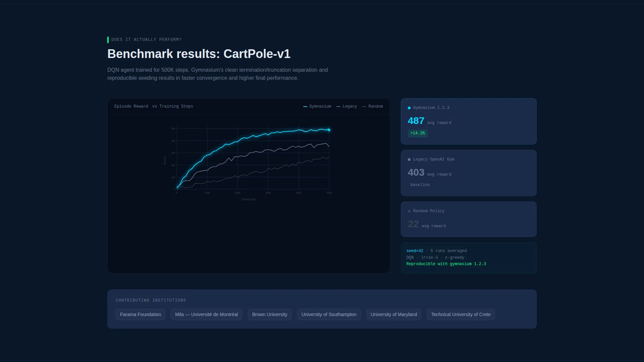The width and height of the screenshot is (644, 362).
Task: Click the 'Episode Reward vs Training Steps' title
Action: [154, 106]
